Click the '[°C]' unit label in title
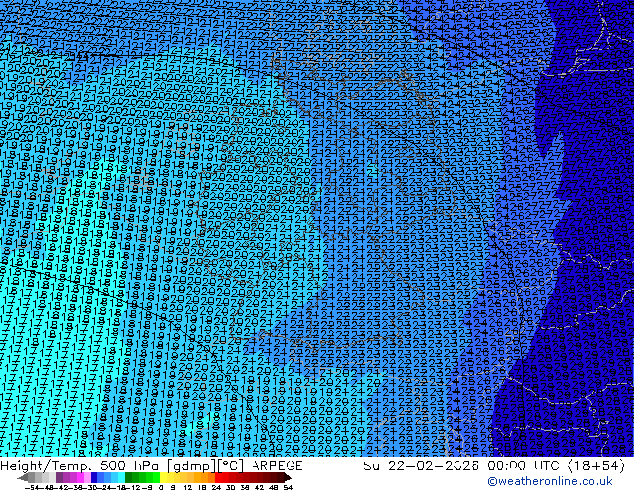 point(231,466)
